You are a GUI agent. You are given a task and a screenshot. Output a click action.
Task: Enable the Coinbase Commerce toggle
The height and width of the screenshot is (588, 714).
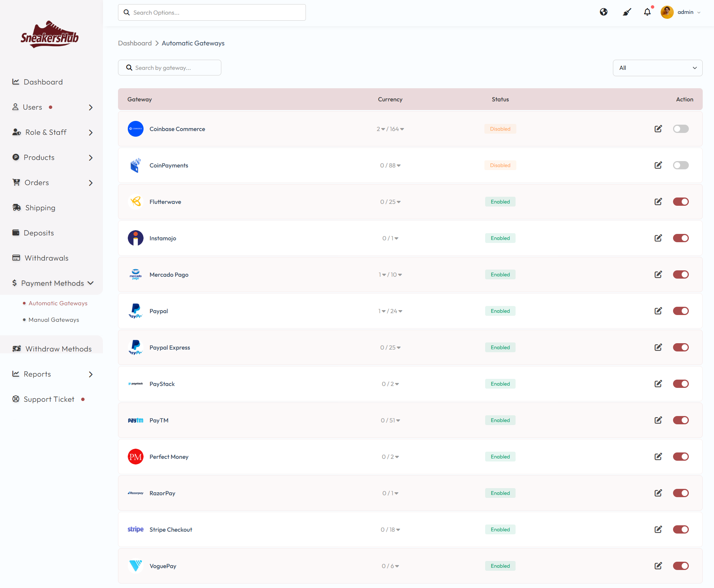pyautogui.click(x=681, y=129)
